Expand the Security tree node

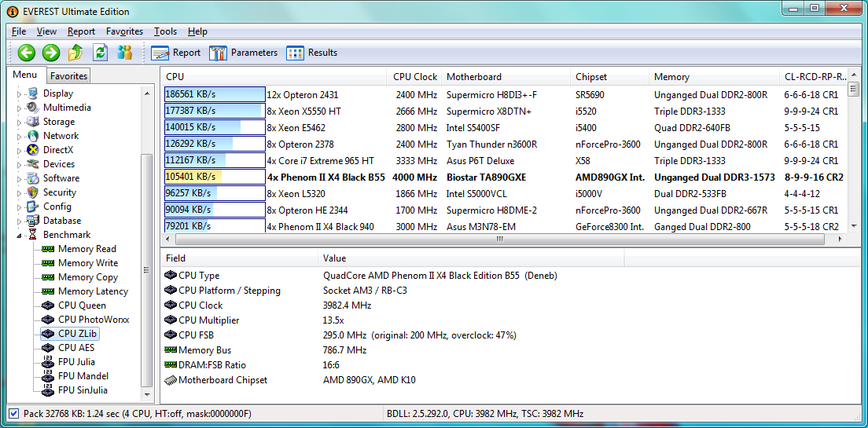pos(20,193)
